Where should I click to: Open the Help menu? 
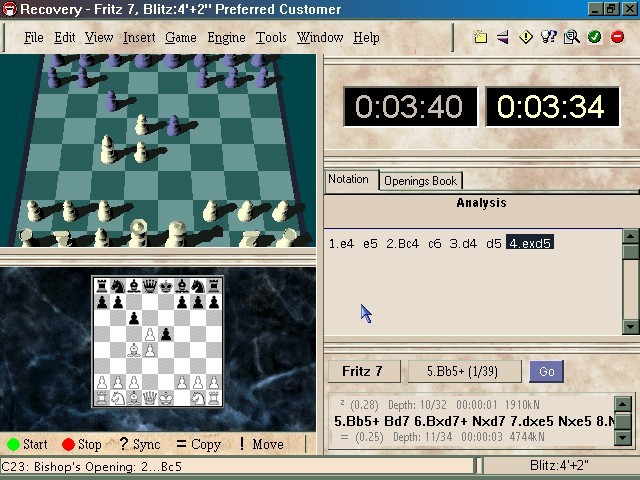point(366,38)
